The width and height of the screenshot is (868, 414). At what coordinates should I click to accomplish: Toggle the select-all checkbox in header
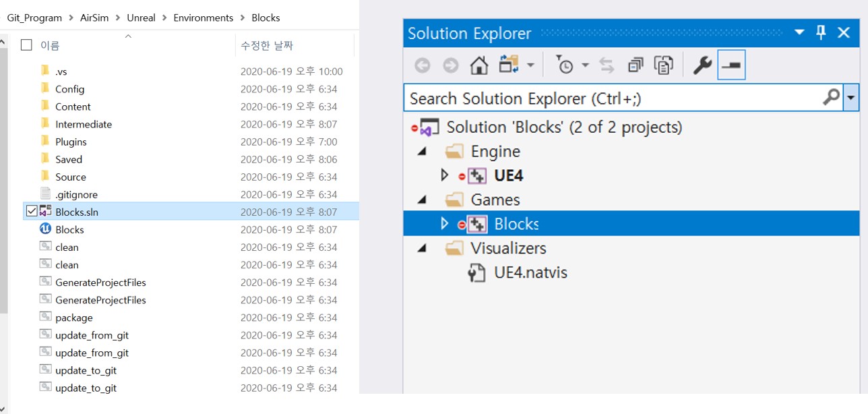pos(26,45)
